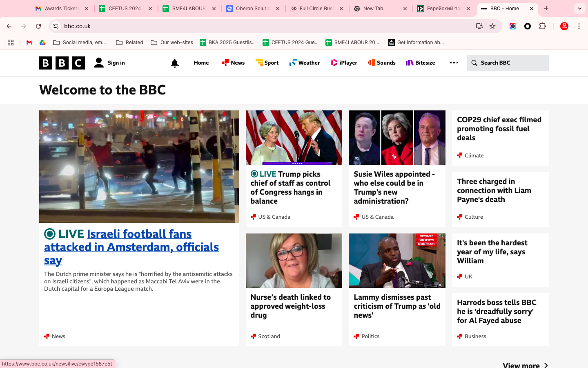
Task: Click the Sign in profile icon
Action: pyautogui.click(x=99, y=63)
